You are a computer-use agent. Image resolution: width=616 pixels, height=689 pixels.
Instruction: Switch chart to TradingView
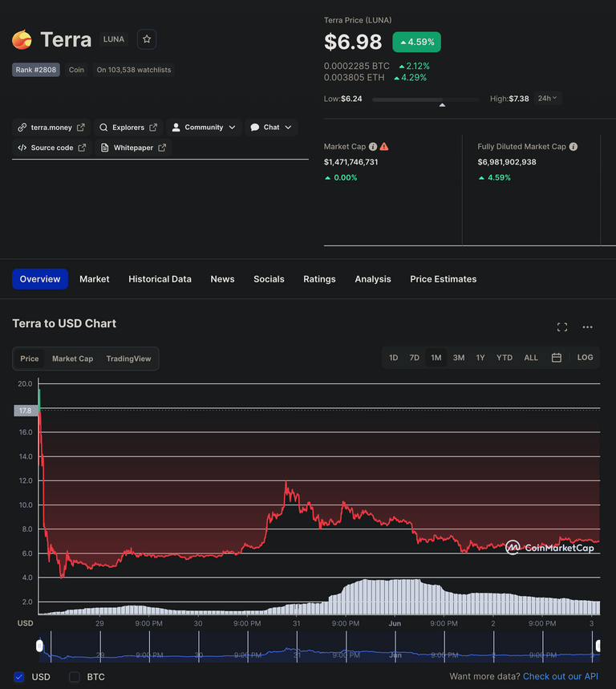tap(129, 359)
